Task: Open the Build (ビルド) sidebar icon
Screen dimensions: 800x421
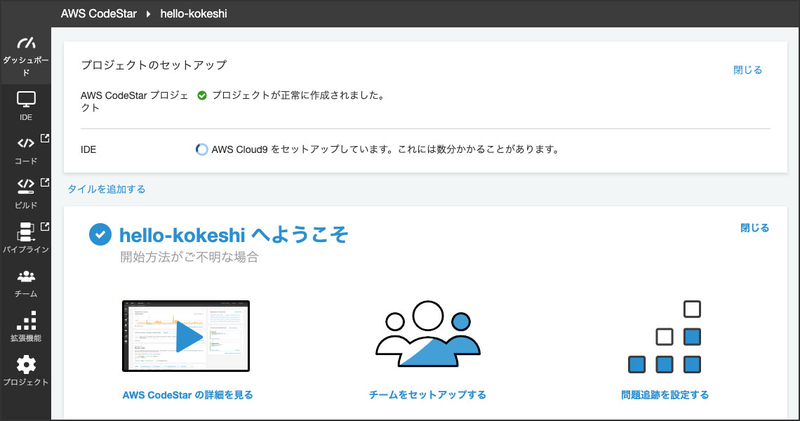Action: click(26, 186)
